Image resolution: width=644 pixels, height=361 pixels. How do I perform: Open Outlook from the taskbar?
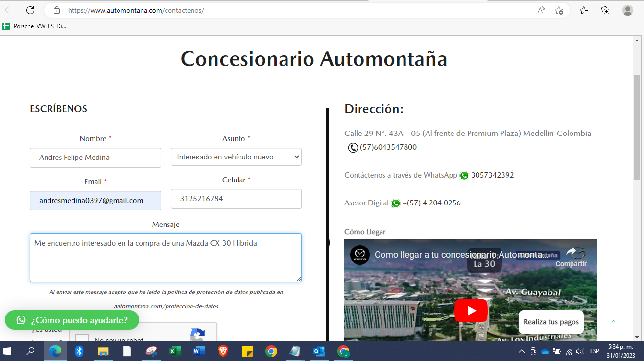click(319, 351)
